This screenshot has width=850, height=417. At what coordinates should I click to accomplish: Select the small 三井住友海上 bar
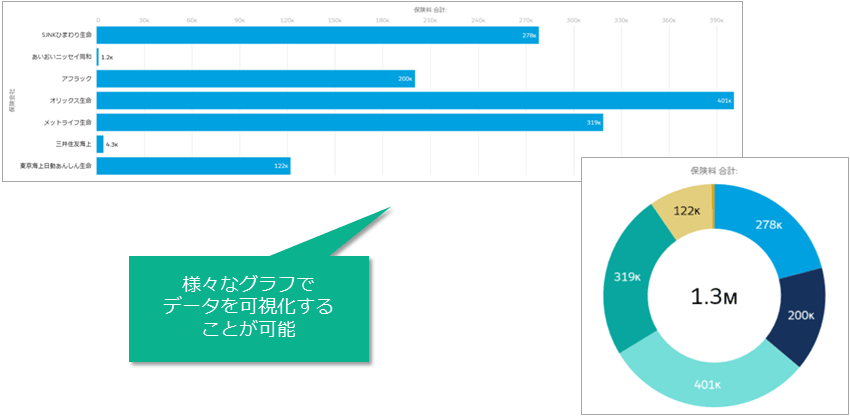[x=100, y=144]
